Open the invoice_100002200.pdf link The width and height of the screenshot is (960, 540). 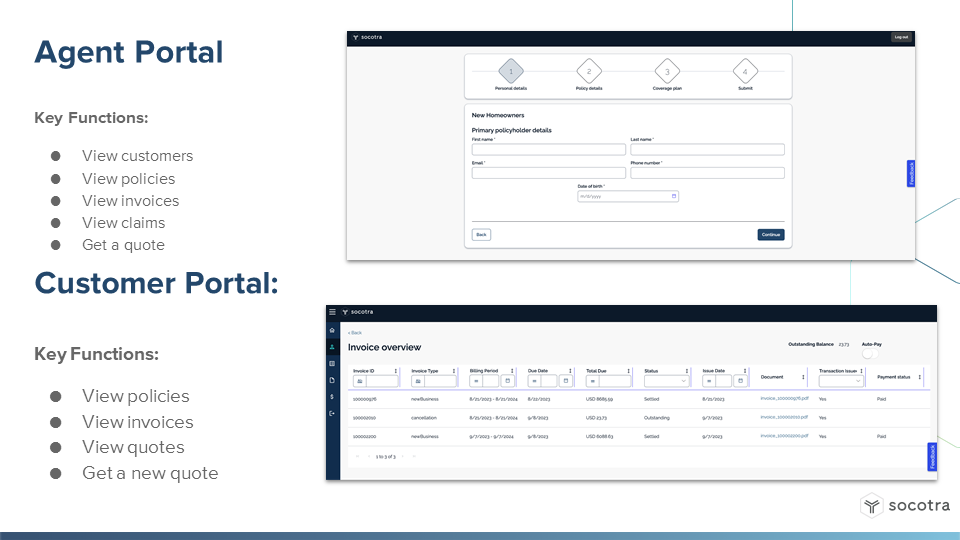784,436
